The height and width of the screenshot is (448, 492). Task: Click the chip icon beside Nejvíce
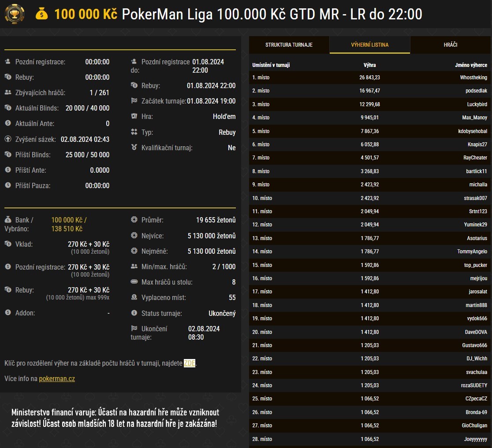[x=134, y=235]
